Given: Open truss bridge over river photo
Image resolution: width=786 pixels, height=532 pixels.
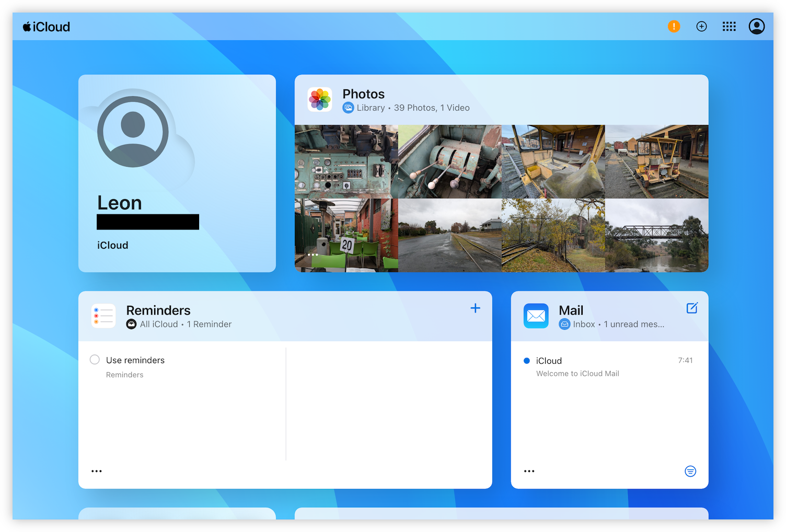Looking at the screenshot, I should [x=657, y=235].
